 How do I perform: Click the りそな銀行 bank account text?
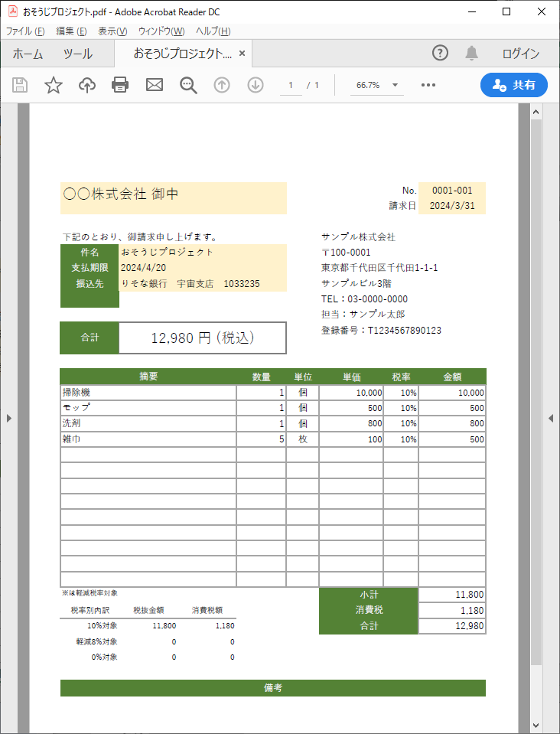[x=190, y=284]
